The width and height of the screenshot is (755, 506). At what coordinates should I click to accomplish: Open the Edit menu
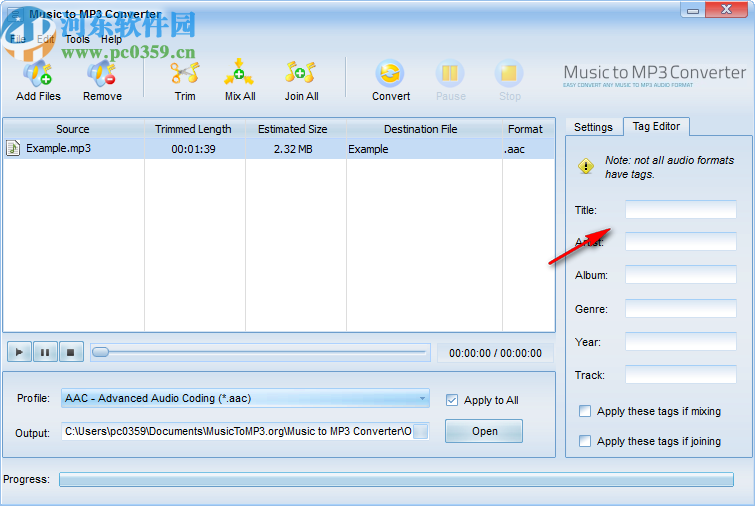(46, 39)
